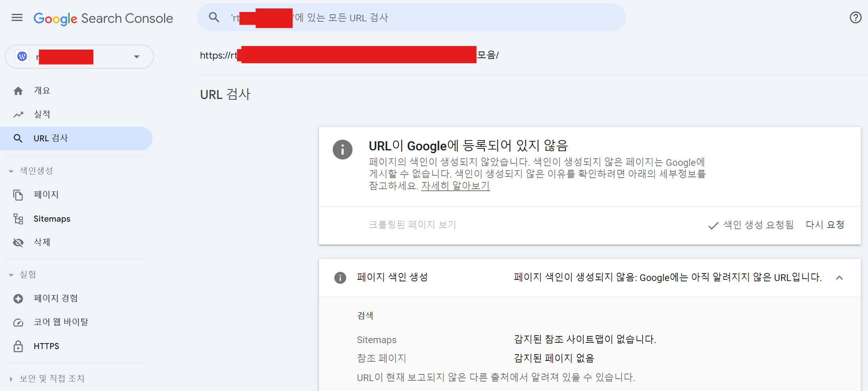The image size is (868, 391).
Task: Click the 자세히 알아보기 link
Action: [x=455, y=186]
